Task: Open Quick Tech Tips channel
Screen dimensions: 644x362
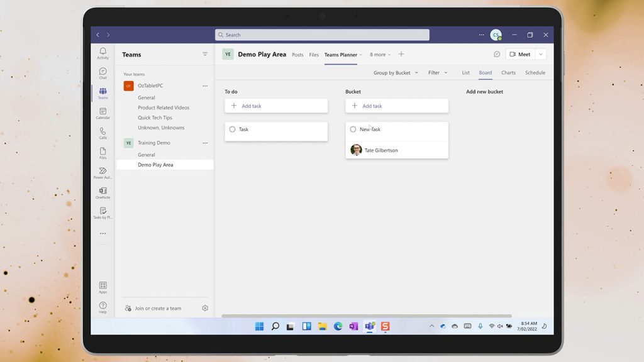Action: (155, 118)
